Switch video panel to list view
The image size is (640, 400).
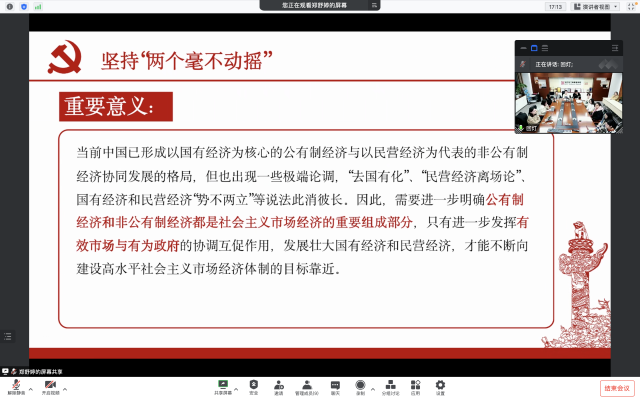[x=546, y=47]
